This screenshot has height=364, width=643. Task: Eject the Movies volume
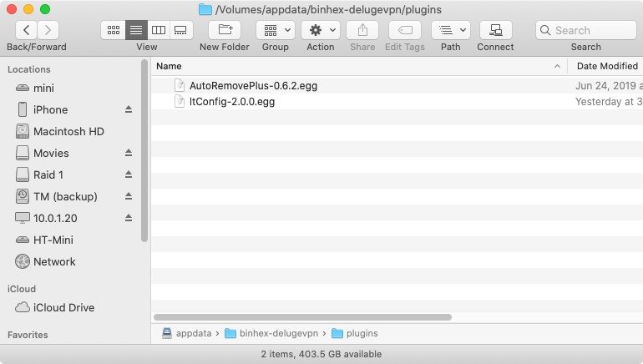129,153
